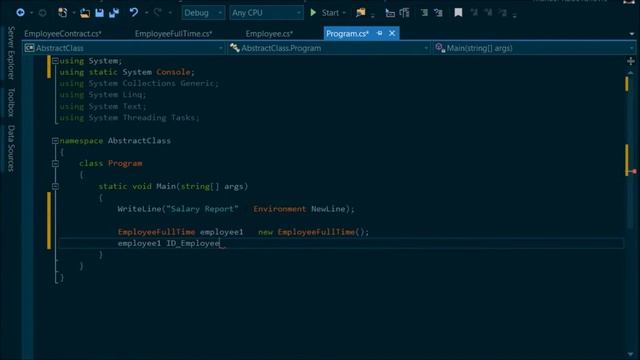Open the Navigate Backward dropdown arrow
The width and height of the screenshot is (640, 360).
coord(31,13)
